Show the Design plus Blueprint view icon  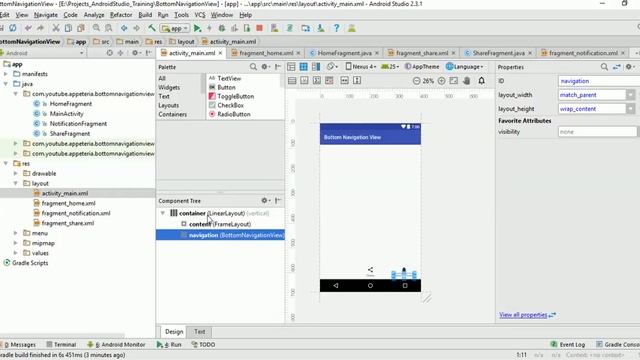click(x=316, y=67)
